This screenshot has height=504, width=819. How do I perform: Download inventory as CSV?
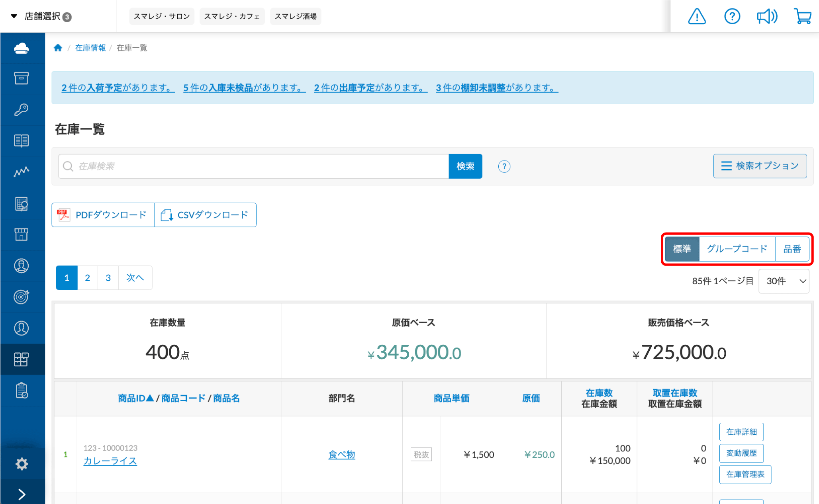pyautogui.click(x=205, y=215)
